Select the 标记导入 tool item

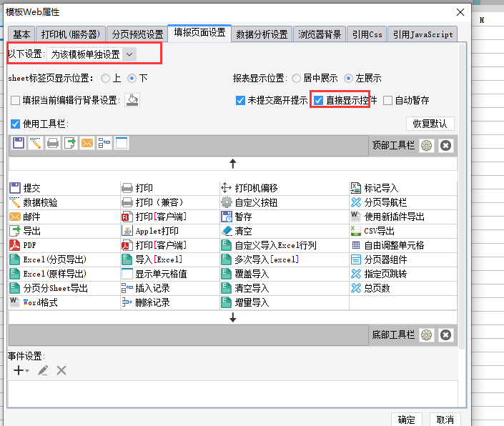click(x=403, y=188)
